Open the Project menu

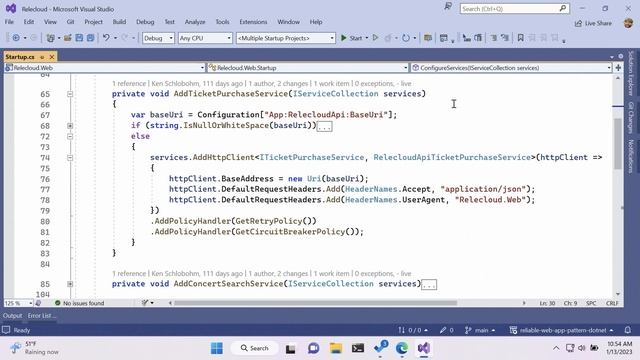click(x=93, y=22)
